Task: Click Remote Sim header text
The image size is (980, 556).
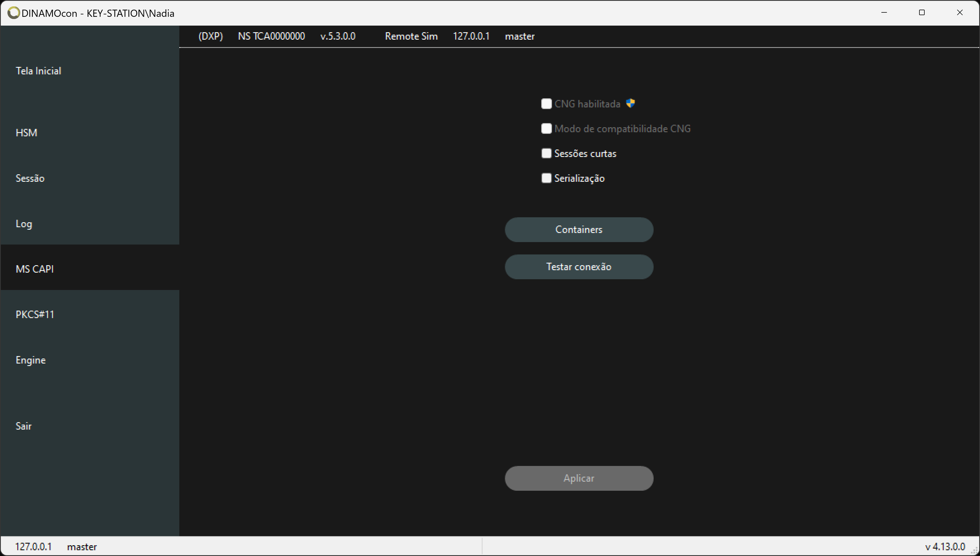Action: click(x=411, y=36)
